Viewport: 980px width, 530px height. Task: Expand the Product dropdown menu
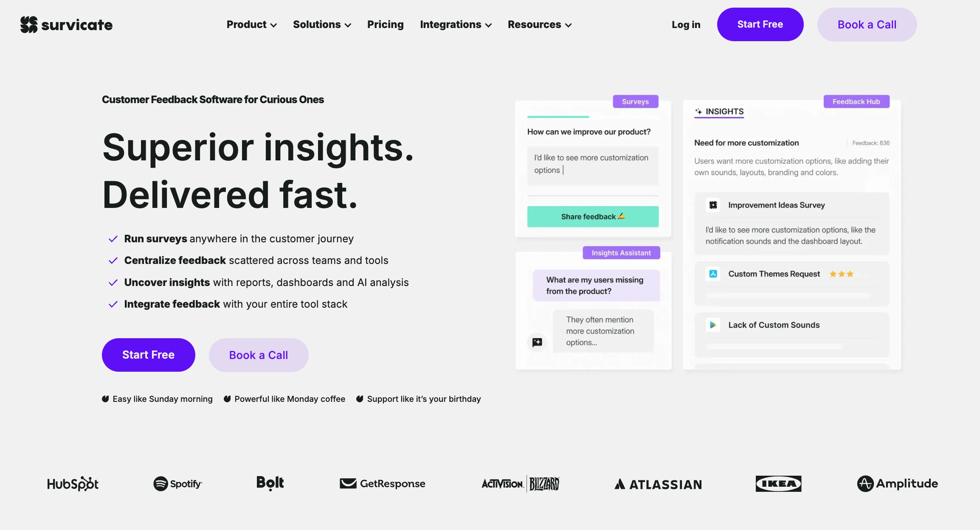tap(251, 24)
